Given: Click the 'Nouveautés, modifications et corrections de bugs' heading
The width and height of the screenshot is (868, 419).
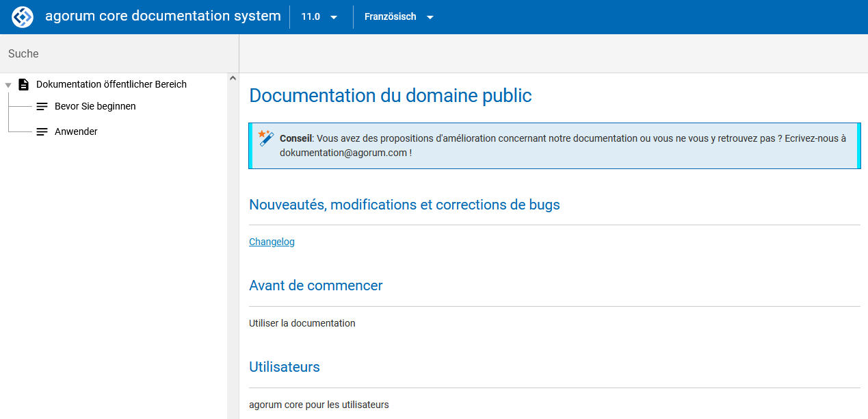Looking at the screenshot, I should click(404, 205).
